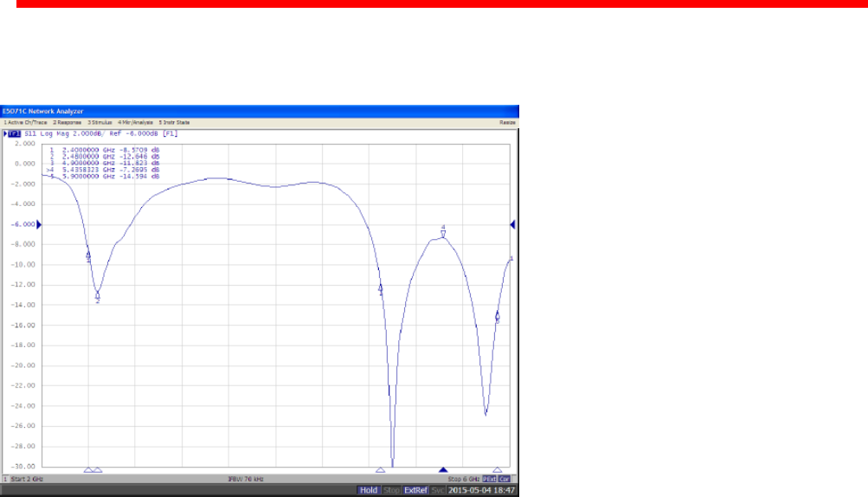The height and width of the screenshot is (497, 868).
Task: Open the 5 Instr State menu
Action: [174, 122]
